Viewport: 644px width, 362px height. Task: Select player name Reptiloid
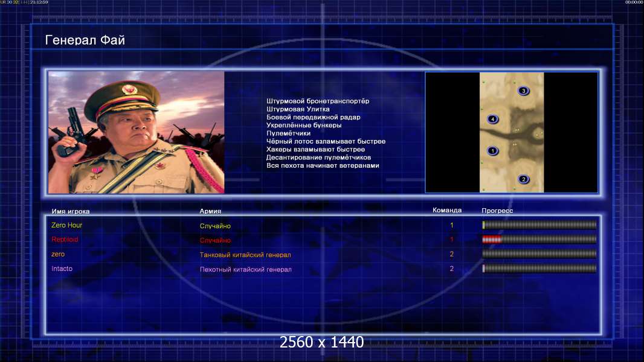click(65, 240)
